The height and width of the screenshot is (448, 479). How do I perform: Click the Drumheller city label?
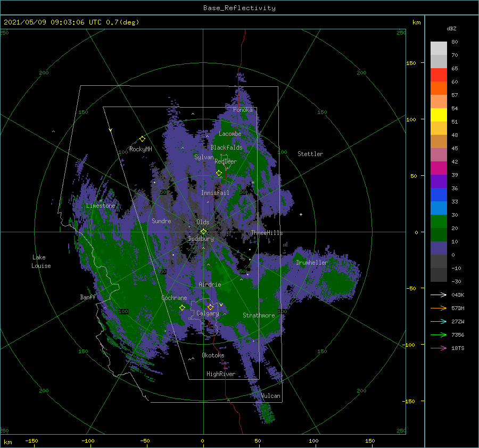(312, 263)
